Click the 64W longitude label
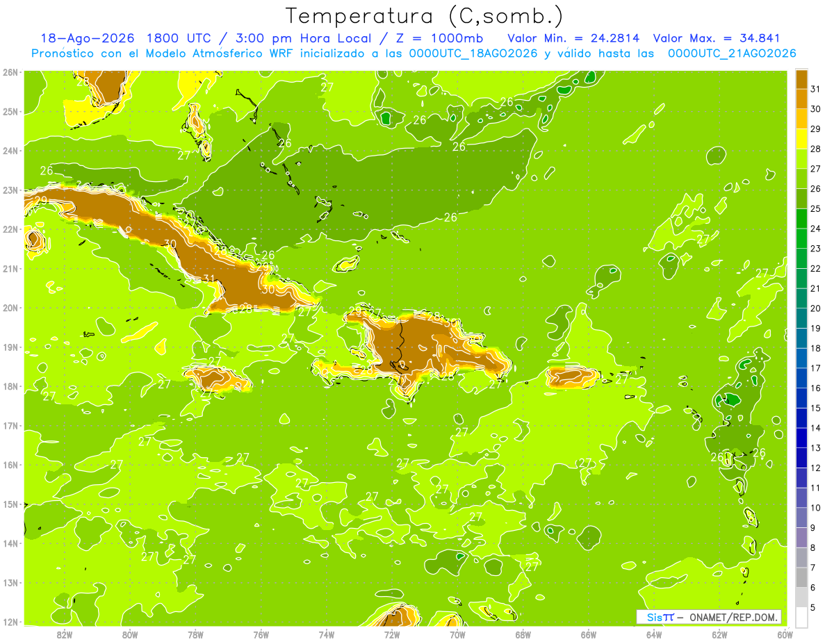The image size is (834, 644). tap(654, 634)
